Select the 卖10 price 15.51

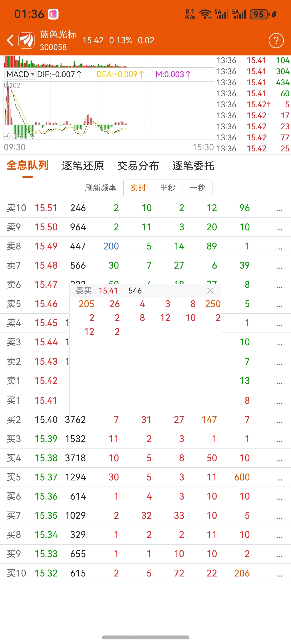[x=46, y=208]
